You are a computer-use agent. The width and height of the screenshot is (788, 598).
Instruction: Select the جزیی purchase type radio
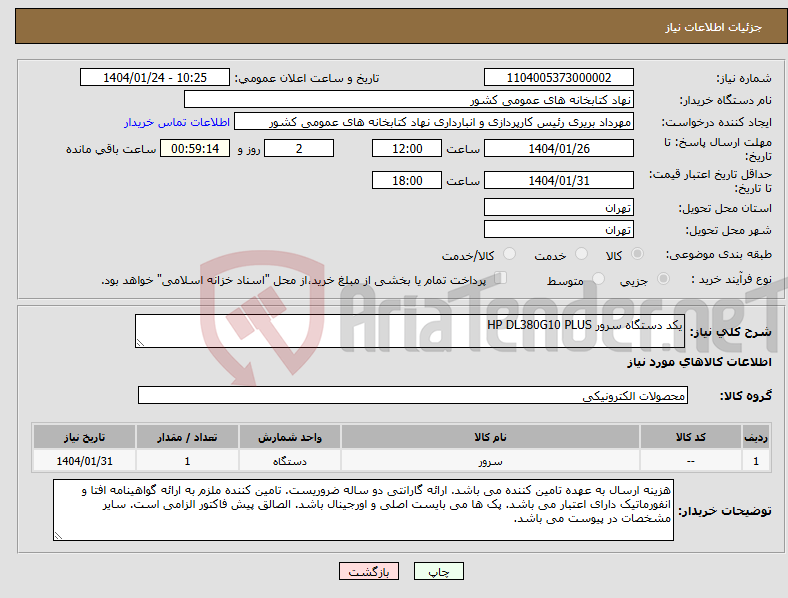pyautogui.click(x=663, y=278)
